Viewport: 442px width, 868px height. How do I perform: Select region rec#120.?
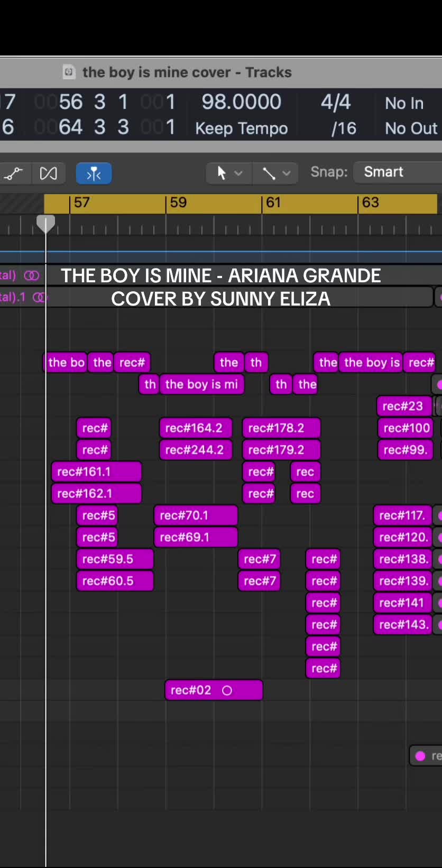tap(402, 537)
